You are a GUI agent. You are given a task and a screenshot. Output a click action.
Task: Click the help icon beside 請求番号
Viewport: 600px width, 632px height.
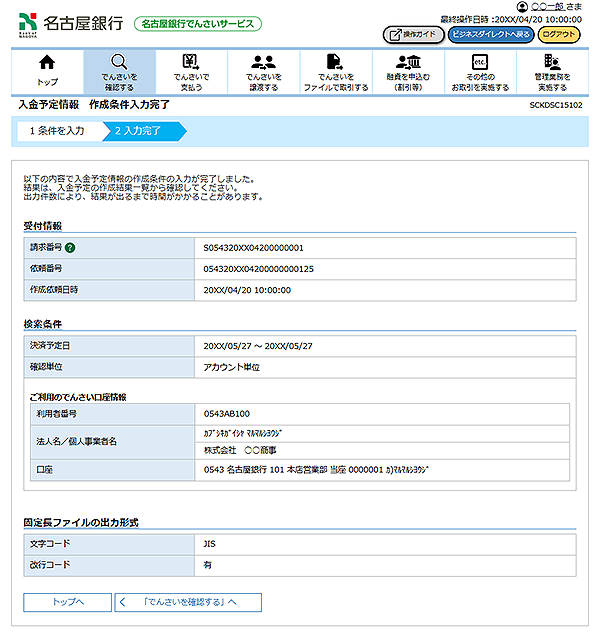point(71,248)
